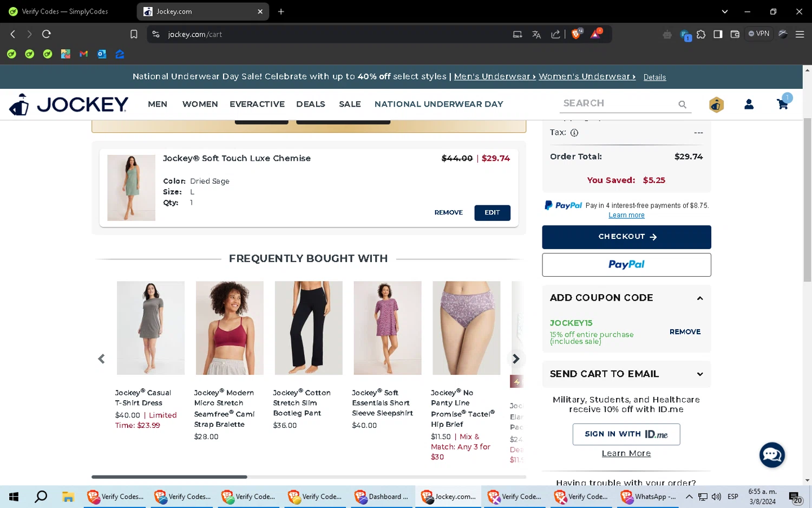The width and height of the screenshot is (812, 508).
Task: Open the sale Details link
Action: coord(654,77)
